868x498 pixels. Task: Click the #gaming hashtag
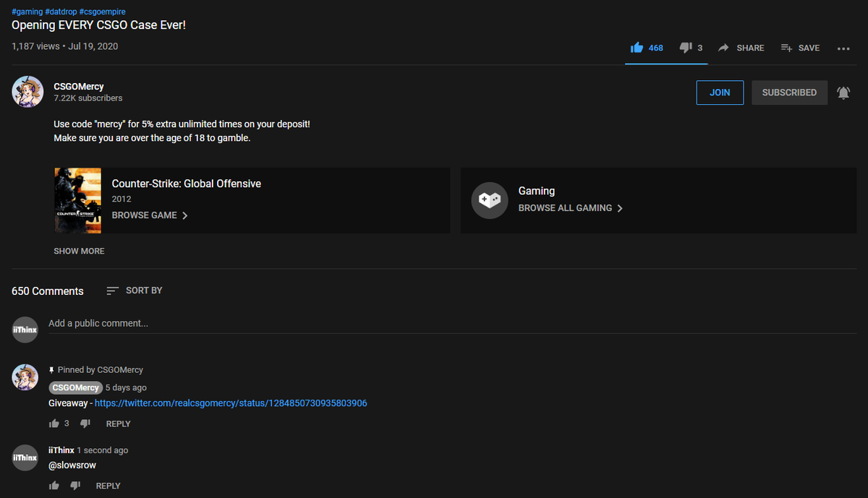pos(27,12)
